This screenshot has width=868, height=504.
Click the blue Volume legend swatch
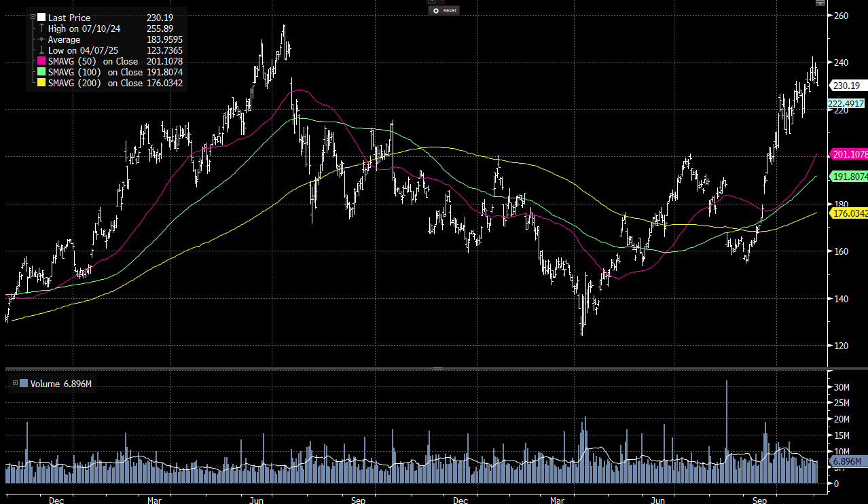pos(24,384)
